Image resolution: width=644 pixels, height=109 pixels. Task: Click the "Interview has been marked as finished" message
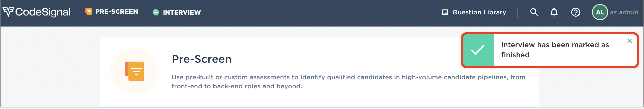[555, 50]
